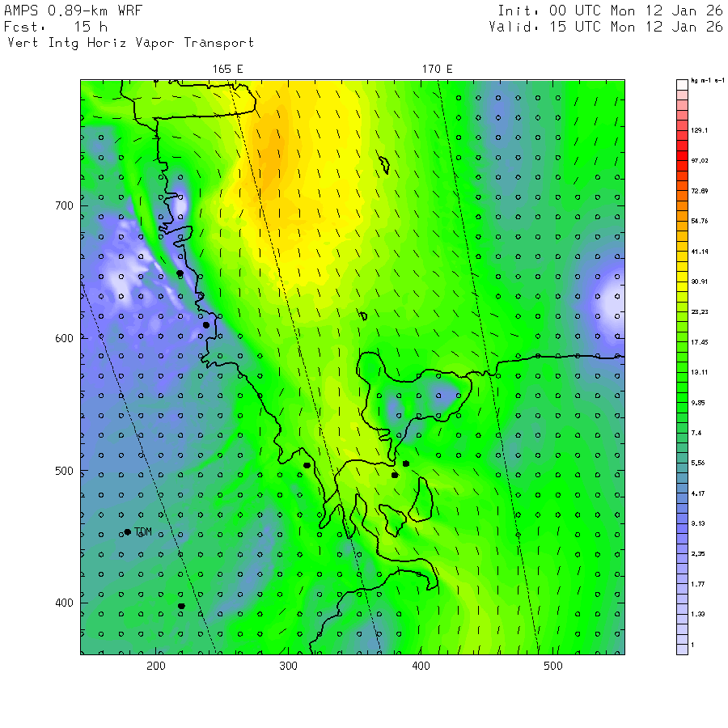
Task: Click the 700 y-axis tick label
Action: [x=64, y=205]
